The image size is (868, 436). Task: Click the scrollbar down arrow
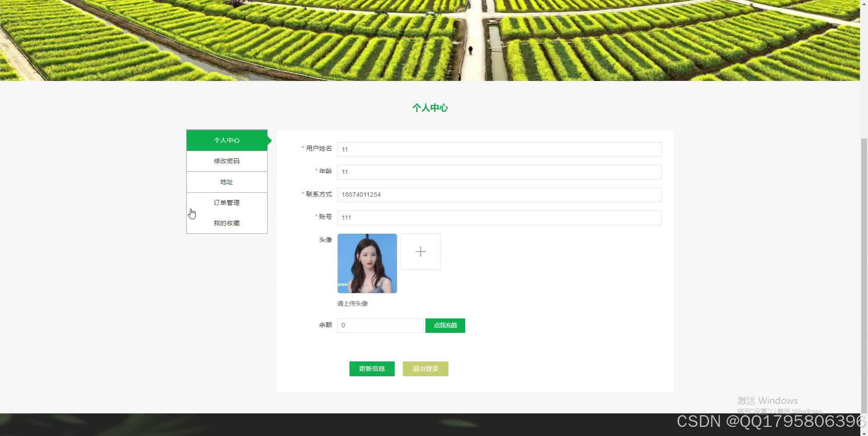[865, 433]
